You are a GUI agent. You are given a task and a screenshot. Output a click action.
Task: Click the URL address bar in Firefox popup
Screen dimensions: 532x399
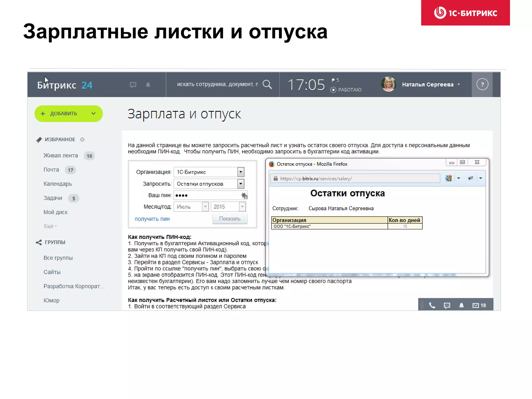[x=355, y=178]
